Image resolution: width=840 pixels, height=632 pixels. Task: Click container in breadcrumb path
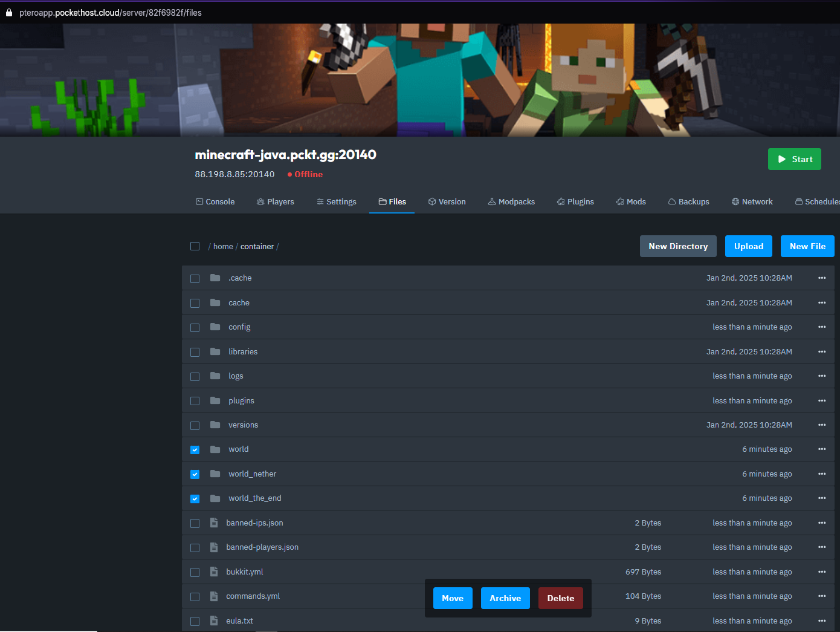tap(257, 246)
